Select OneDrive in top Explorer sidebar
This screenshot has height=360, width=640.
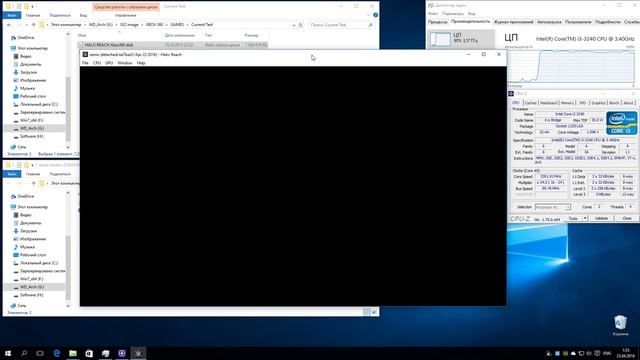25,38
